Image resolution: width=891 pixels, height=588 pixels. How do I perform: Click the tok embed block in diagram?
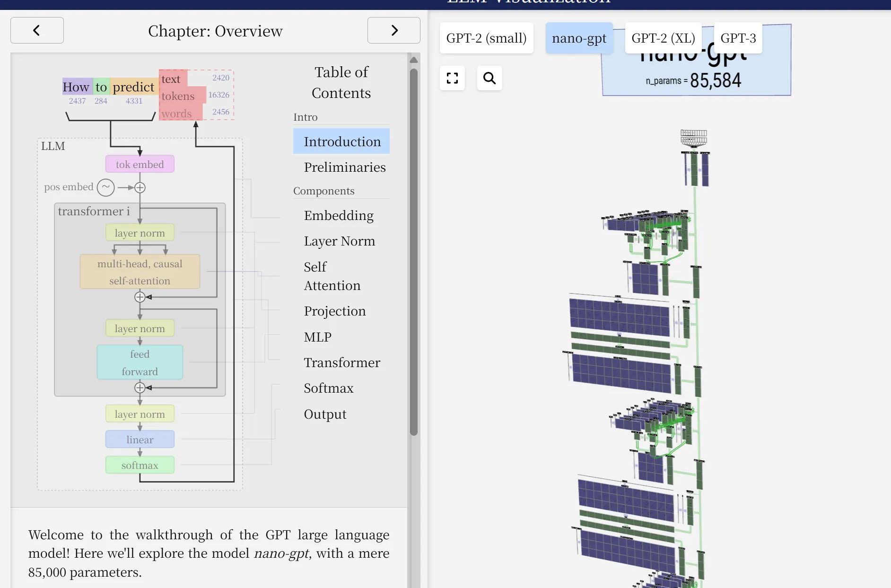coord(140,164)
